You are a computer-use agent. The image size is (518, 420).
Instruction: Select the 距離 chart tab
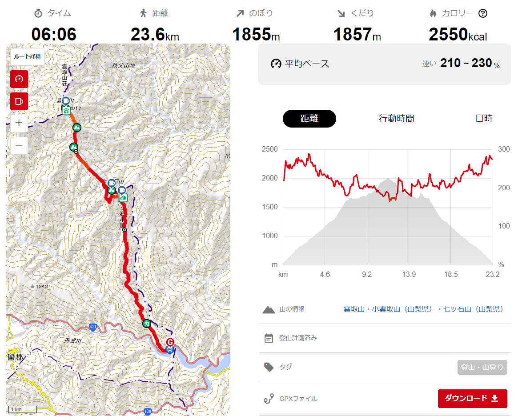click(x=309, y=119)
